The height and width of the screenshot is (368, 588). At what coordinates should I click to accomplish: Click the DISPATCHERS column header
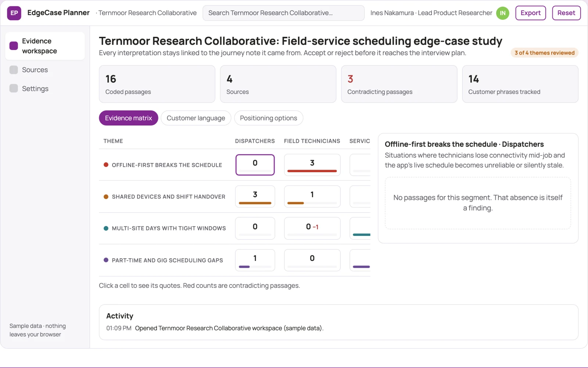tap(255, 141)
